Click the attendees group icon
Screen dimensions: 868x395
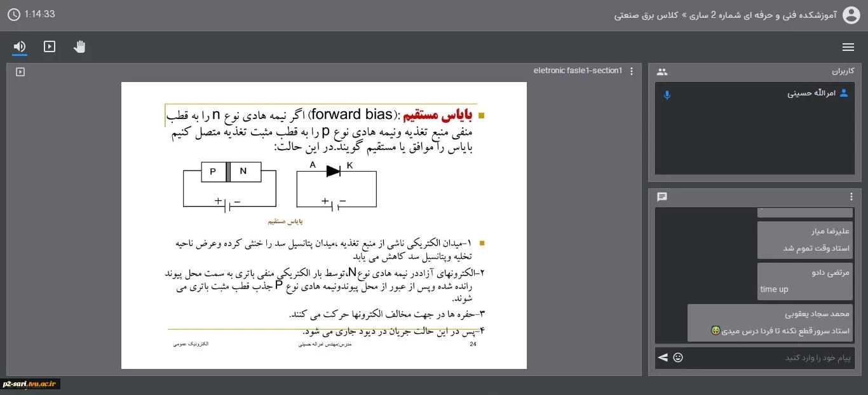(662, 72)
